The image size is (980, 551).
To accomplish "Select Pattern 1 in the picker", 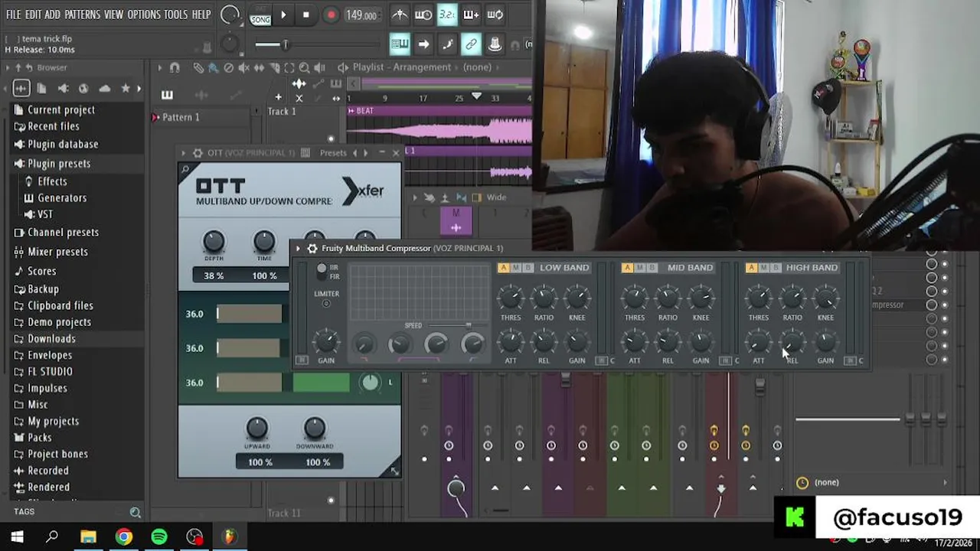I will 181,117.
